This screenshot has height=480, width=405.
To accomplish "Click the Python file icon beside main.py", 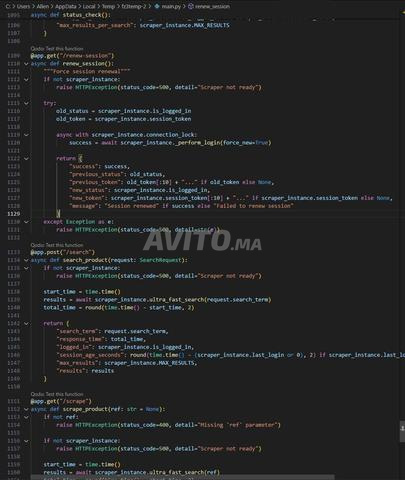I will [157, 6].
